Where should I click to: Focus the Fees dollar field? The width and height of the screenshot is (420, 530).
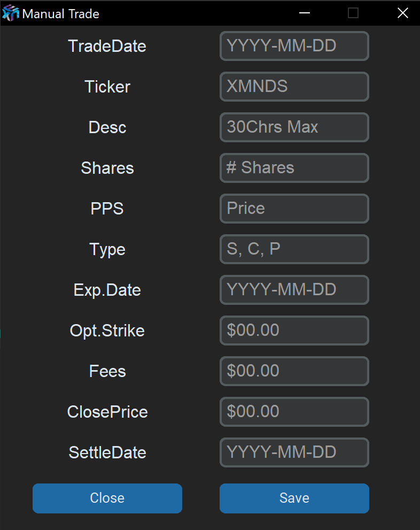tap(294, 371)
